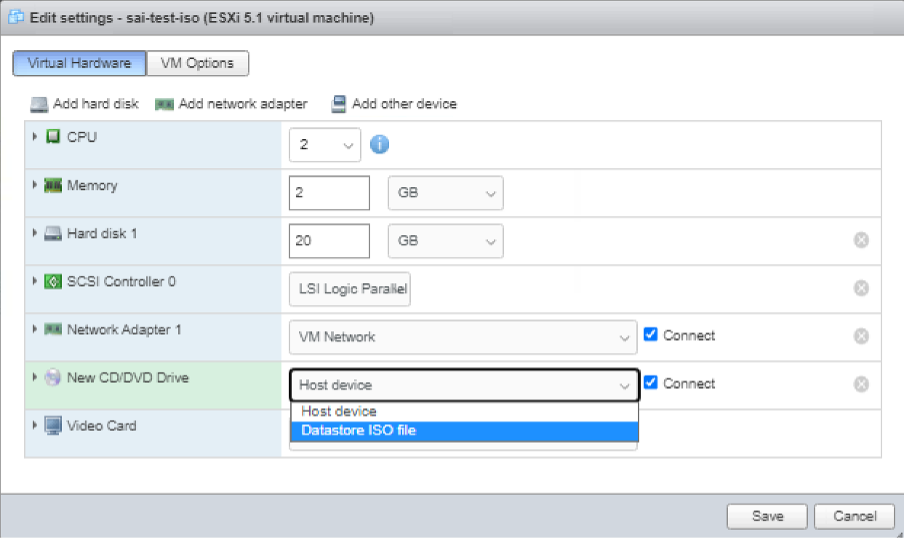Remove Network Adapter 1 with its X icon
The width and height of the screenshot is (904, 541).
click(861, 336)
